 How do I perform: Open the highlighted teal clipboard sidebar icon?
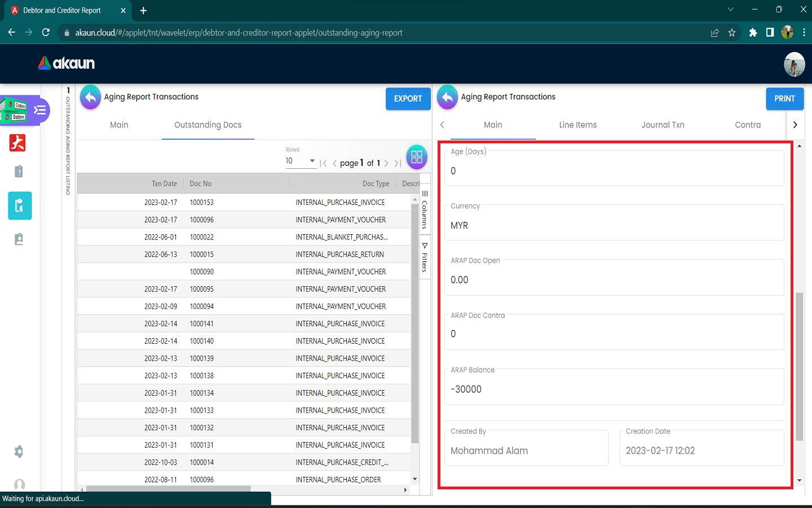tap(20, 205)
